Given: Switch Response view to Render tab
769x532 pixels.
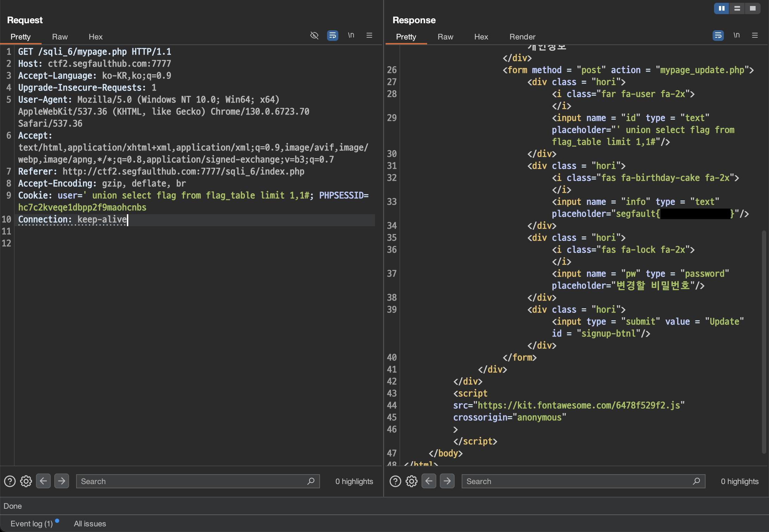Looking at the screenshot, I should click(522, 37).
